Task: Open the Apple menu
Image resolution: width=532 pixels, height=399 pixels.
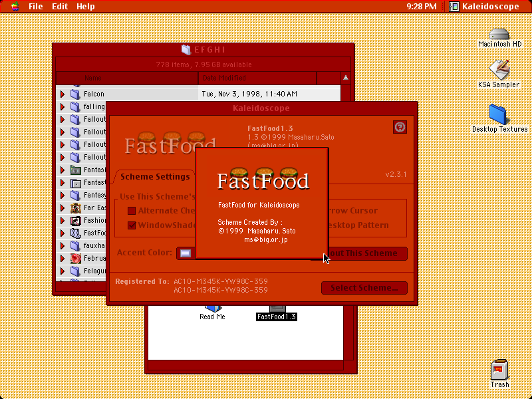Action: [x=15, y=6]
